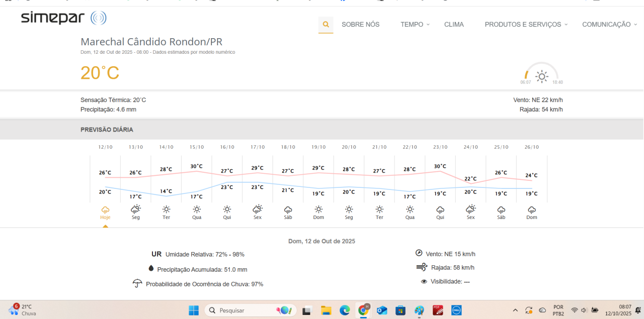Select the forecast icon for Seg 13/10
644x319 pixels.
pyautogui.click(x=136, y=209)
